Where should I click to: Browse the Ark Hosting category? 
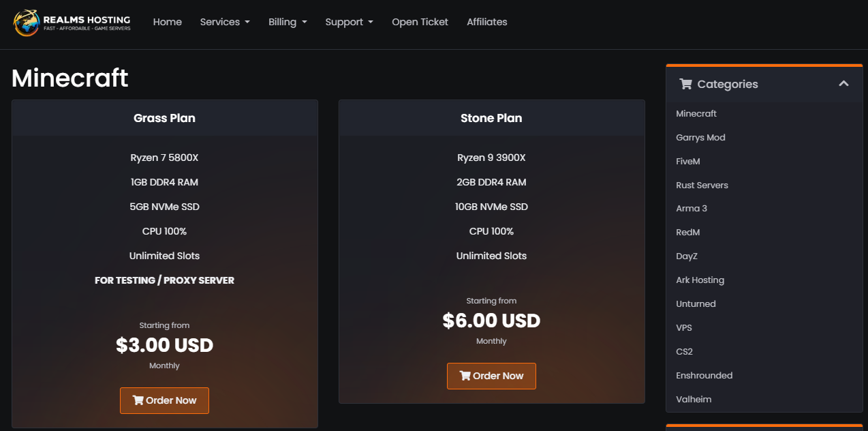pyautogui.click(x=700, y=280)
